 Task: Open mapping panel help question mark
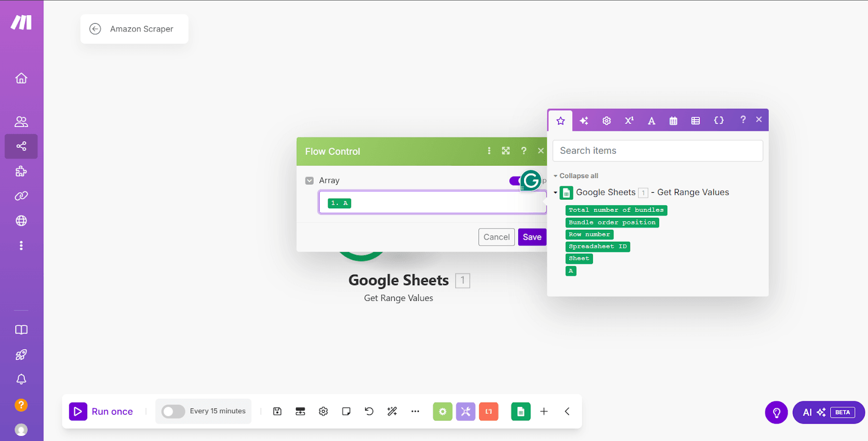click(x=743, y=119)
